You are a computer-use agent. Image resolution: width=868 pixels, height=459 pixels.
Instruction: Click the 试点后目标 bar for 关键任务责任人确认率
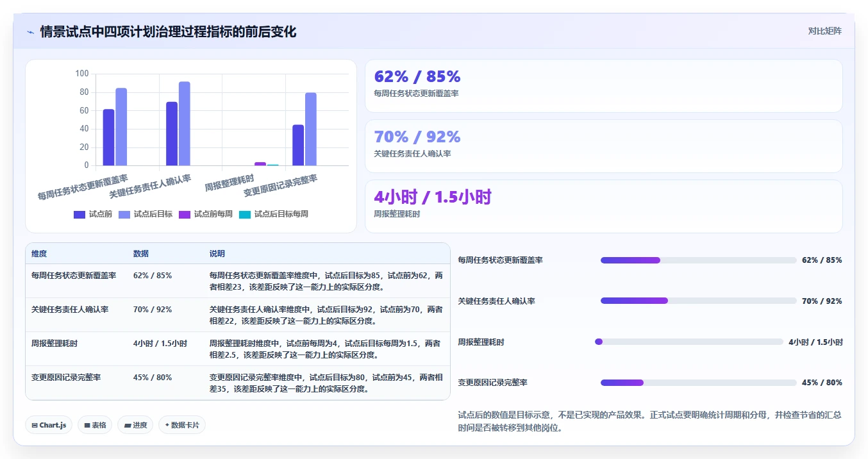point(185,123)
